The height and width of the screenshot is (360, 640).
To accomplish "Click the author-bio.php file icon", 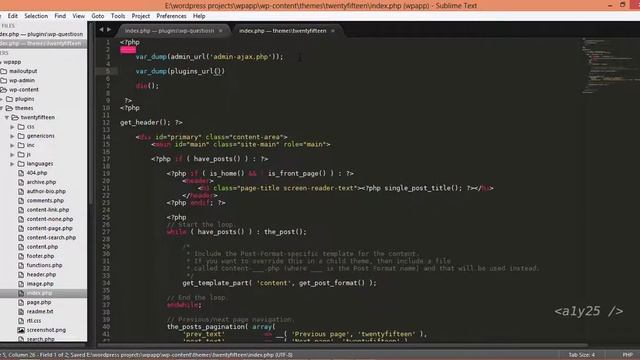I will pos(21,191).
